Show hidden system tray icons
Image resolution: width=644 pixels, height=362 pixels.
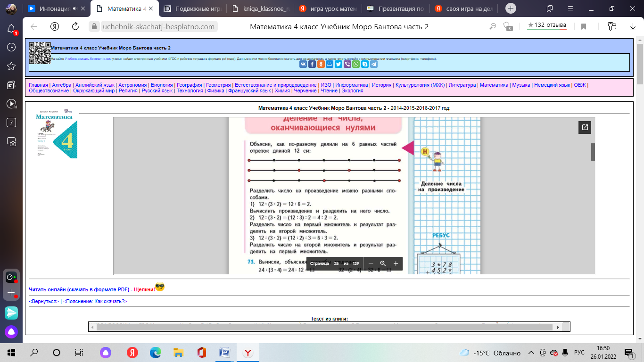(x=531, y=353)
